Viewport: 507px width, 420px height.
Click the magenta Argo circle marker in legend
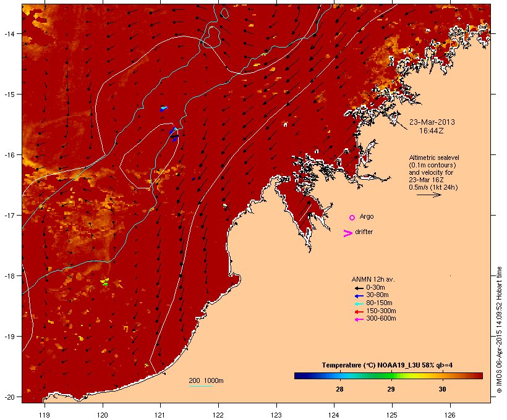[352, 218]
